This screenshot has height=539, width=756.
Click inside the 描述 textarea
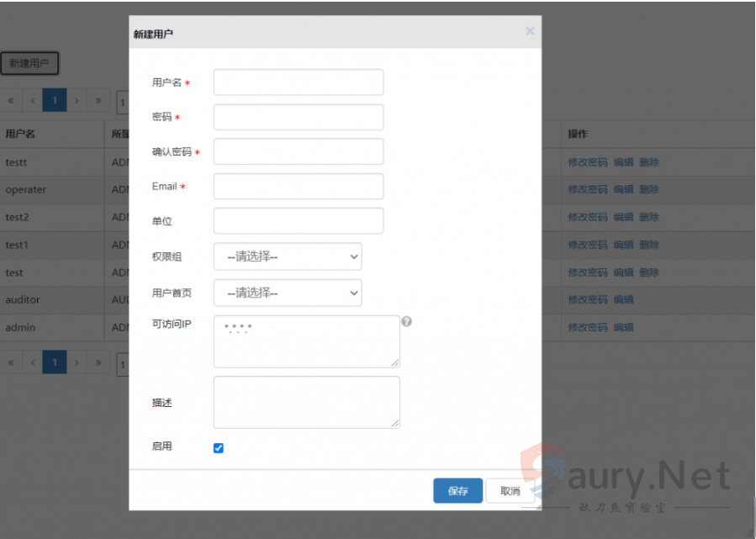pos(306,402)
